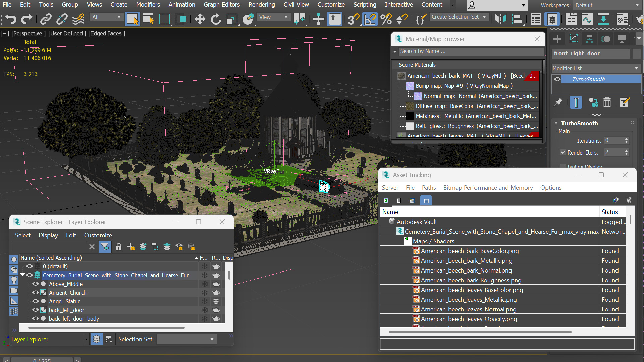Open the Create command panel tab

[x=557, y=39]
